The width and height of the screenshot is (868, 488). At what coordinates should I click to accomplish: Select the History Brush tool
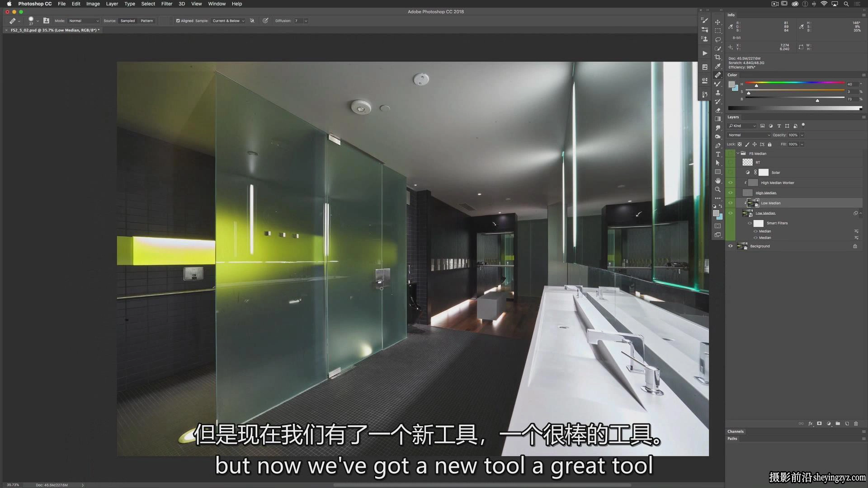pos(717,101)
